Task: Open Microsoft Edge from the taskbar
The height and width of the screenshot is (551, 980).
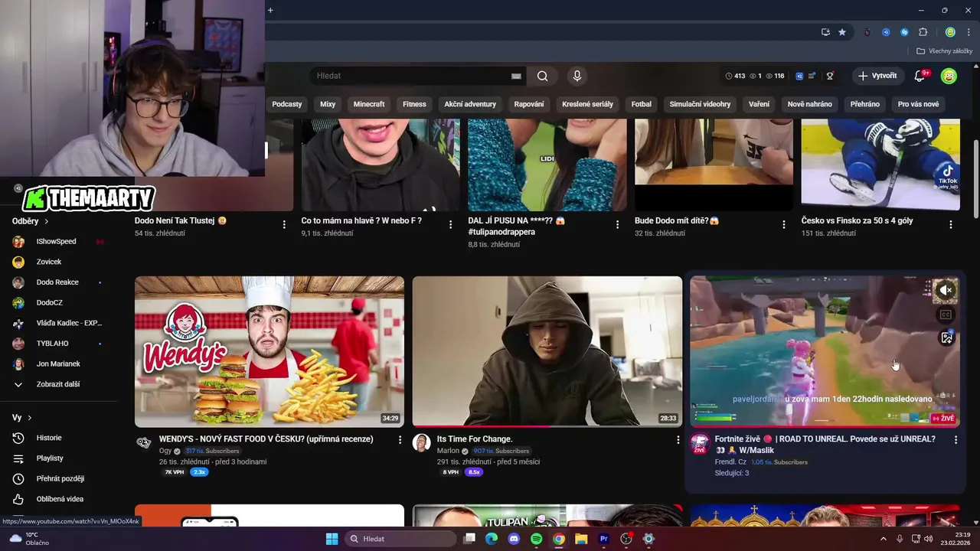Action: tap(491, 539)
